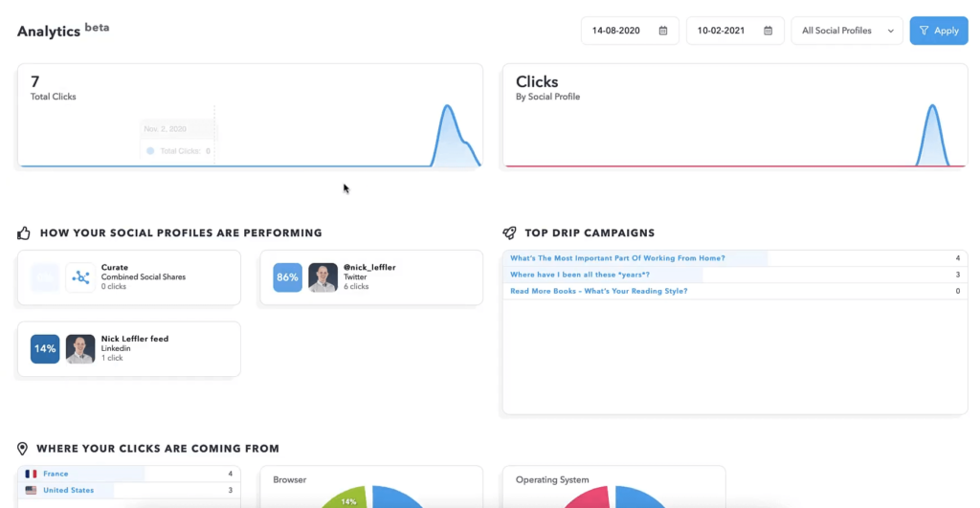The height and width of the screenshot is (508, 980).
Task: Click the '0 clicks' text on Curate card
Action: pyautogui.click(x=114, y=287)
